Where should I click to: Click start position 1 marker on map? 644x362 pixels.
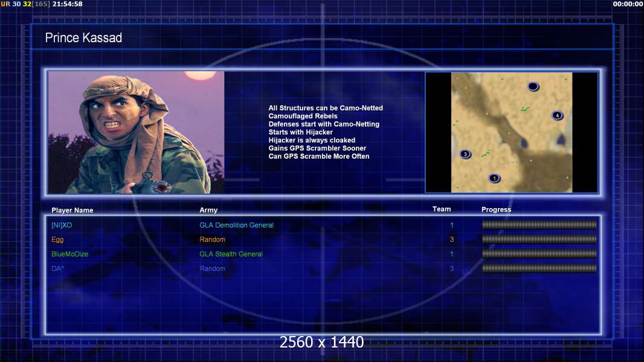(495, 179)
